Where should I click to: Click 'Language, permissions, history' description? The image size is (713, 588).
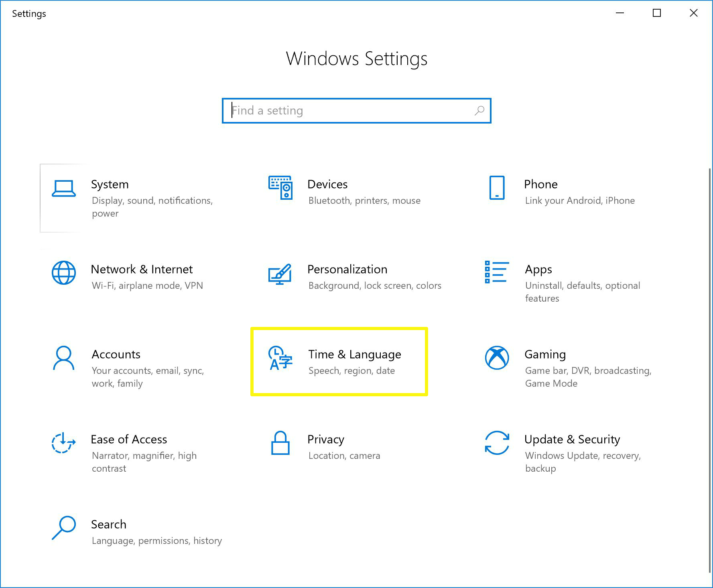tap(156, 541)
